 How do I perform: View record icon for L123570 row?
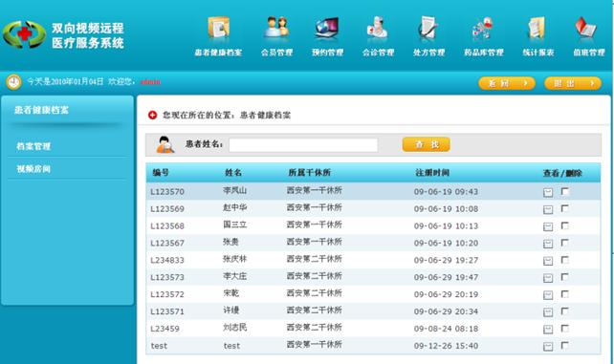(548, 192)
